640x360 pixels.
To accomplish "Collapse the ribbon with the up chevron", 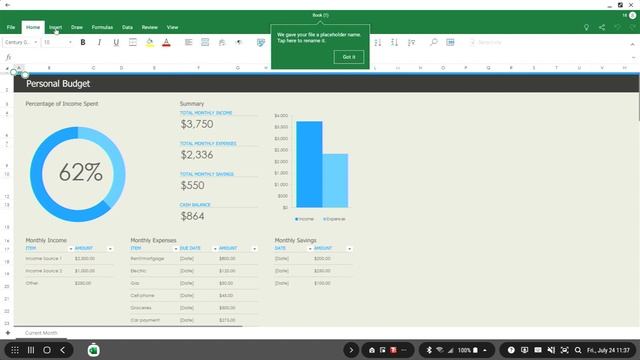I will [x=633, y=44].
